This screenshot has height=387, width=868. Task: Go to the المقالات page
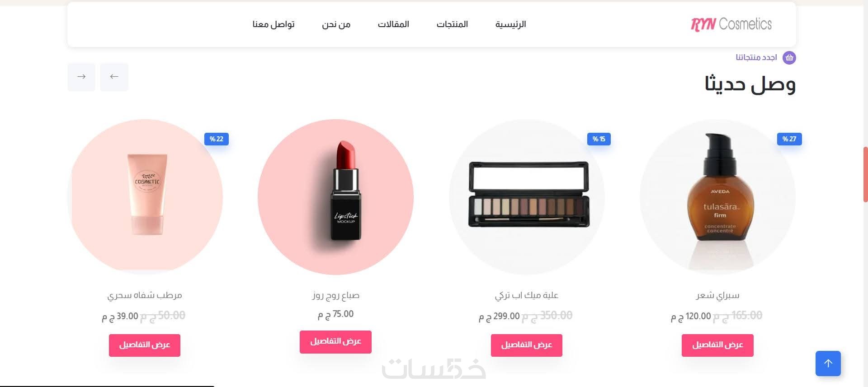(x=393, y=24)
